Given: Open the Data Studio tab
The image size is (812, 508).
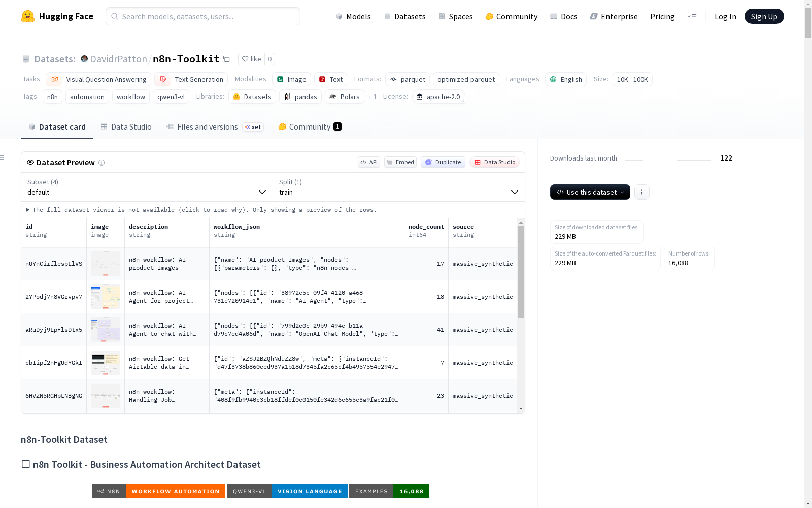Looking at the screenshot, I should [x=126, y=127].
